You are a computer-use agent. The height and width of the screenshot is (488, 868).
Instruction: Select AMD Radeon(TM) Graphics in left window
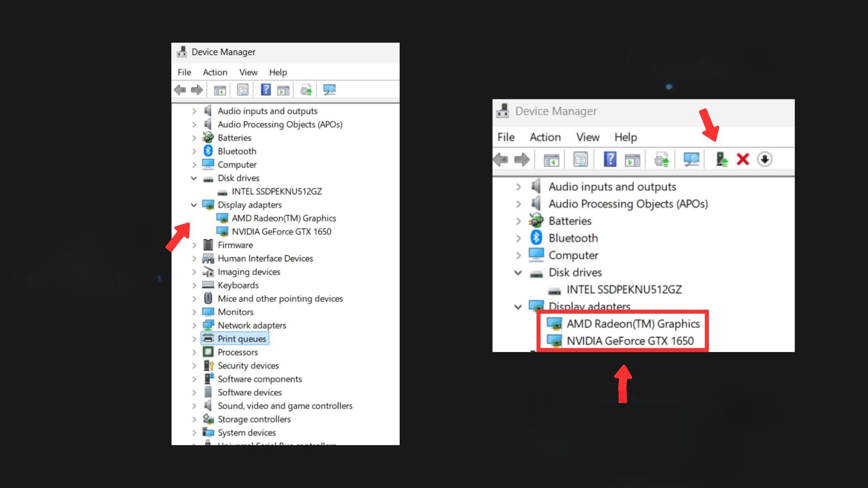click(x=283, y=218)
